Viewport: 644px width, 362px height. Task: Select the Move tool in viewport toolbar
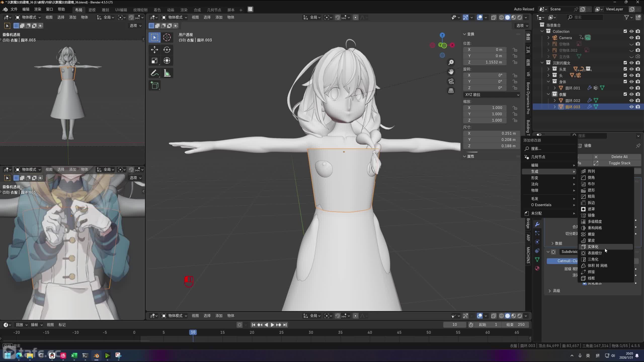point(154,50)
